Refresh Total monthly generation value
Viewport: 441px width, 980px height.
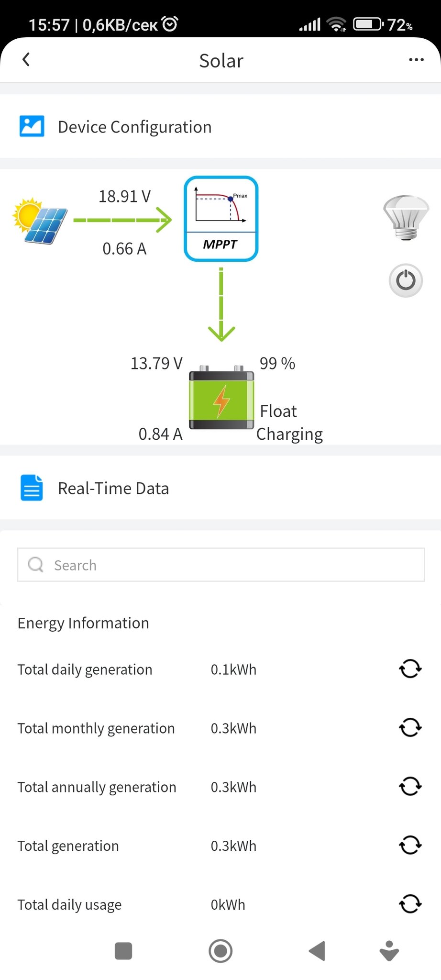pyautogui.click(x=410, y=728)
